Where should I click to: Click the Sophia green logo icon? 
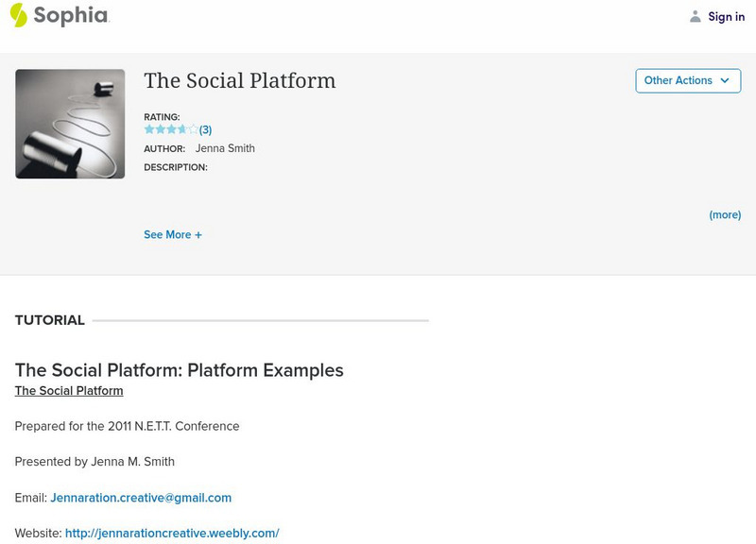(19, 15)
